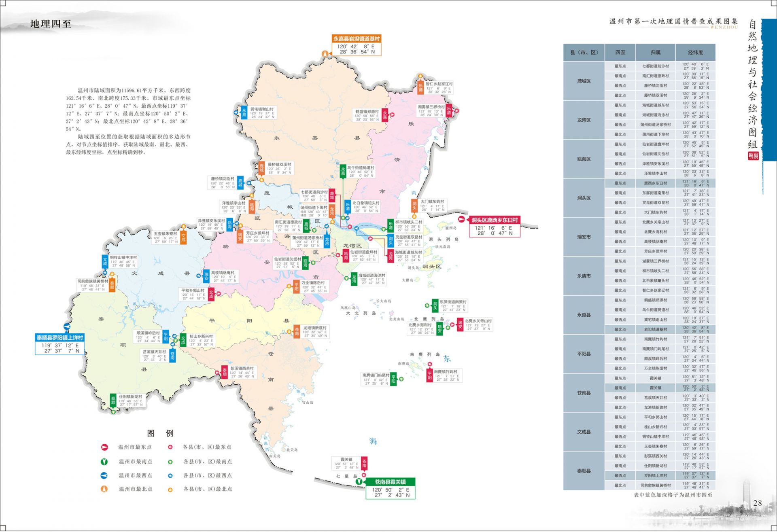Click the 南麂列岛 label on the map
This screenshot has height=532, width=777.
(x=425, y=354)
